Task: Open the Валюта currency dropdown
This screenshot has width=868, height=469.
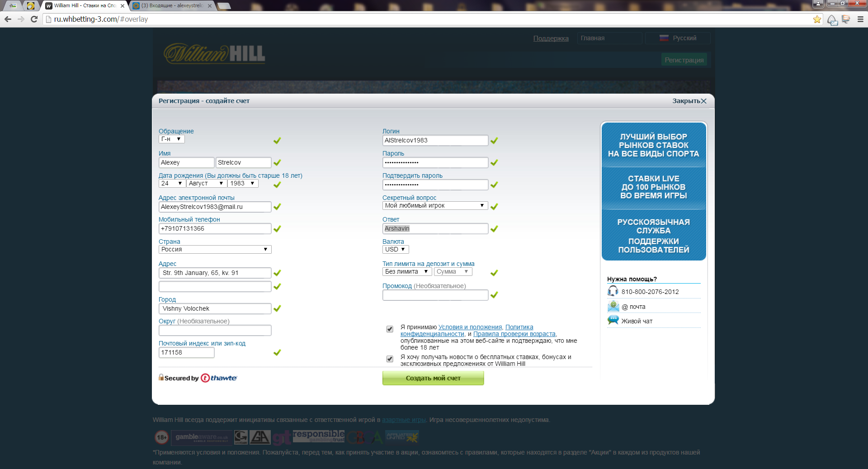Action: 396,250
